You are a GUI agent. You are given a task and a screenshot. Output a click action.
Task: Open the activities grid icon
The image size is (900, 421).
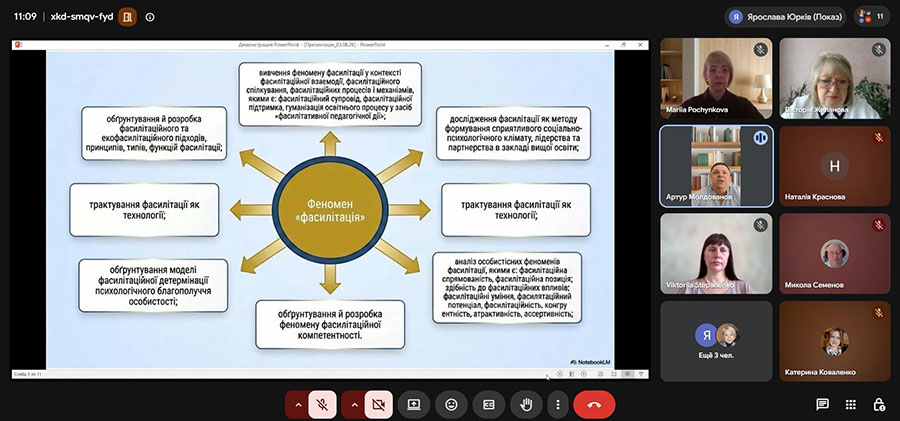pyautogui.click(x=851, y=404)
